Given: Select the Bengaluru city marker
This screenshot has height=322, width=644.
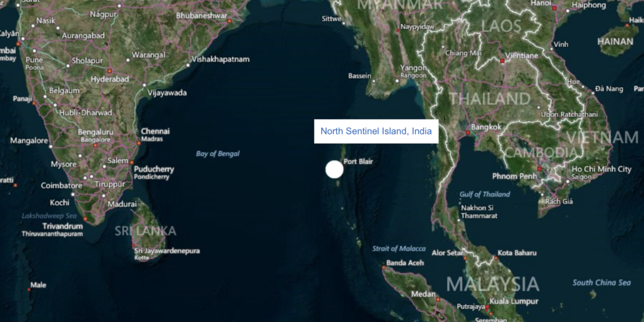Looking at the screenshot, I should (x=95, y=145).
